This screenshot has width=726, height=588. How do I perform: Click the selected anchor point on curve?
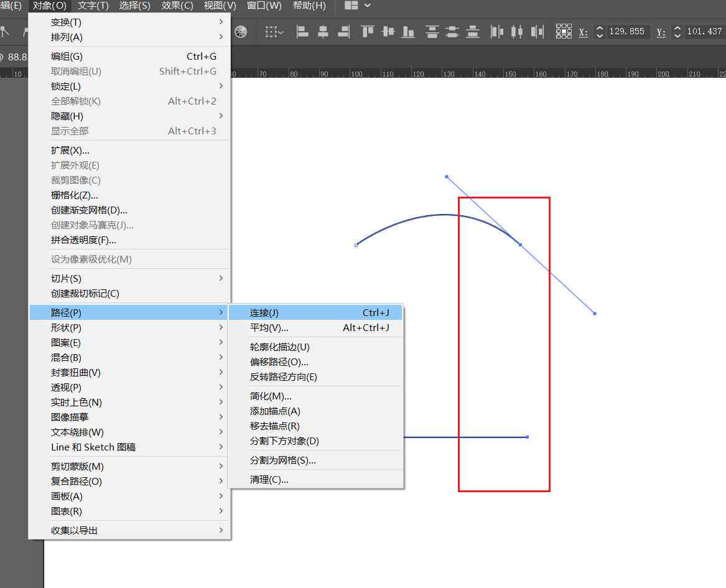pos(521,245)
